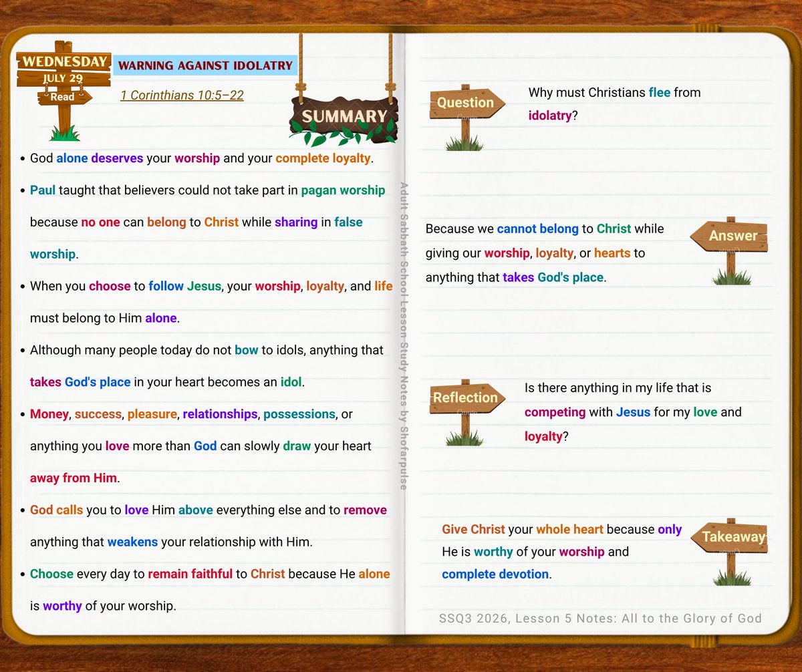The image size is (802, 672).
Task: Click the word 'flee' in the question
Action: tap(659, 93)
